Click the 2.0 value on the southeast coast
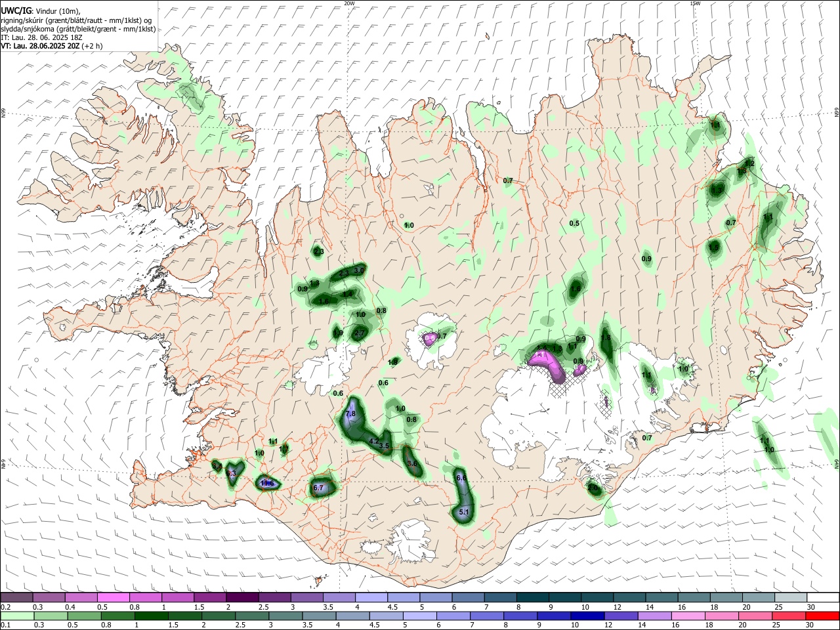Image resolution: width=840 pixels, height=630 pixels. coord(593,488)
